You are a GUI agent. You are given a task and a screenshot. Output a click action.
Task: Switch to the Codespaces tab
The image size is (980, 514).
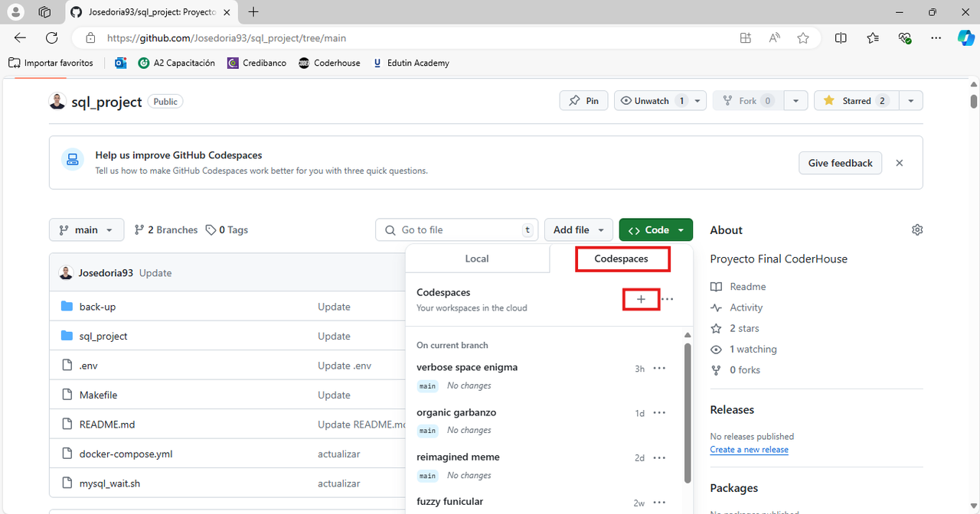tap(622, 259)
